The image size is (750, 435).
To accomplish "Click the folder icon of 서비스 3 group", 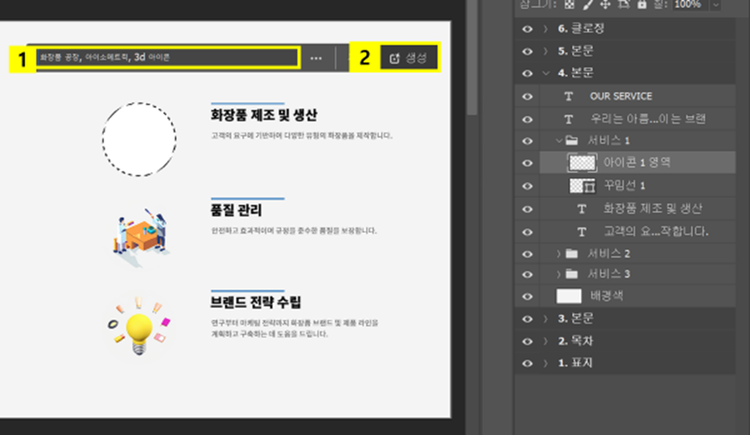I will (572, 274).
